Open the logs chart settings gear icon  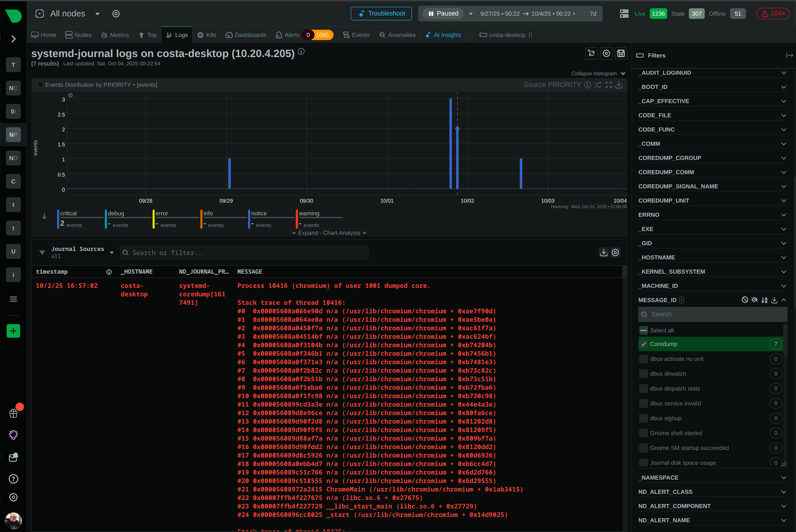(x=606, y=53)
